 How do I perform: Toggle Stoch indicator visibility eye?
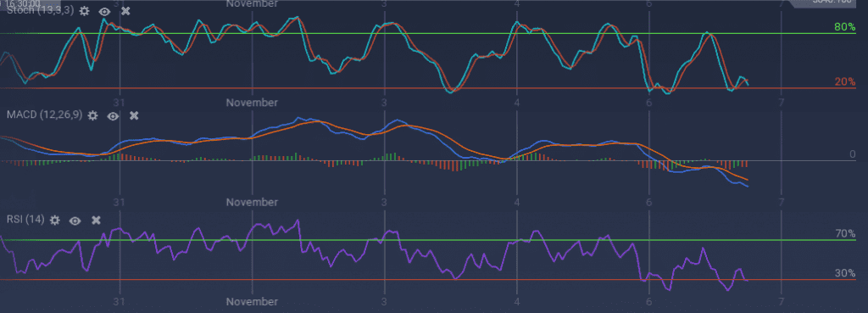coord(104,11)
